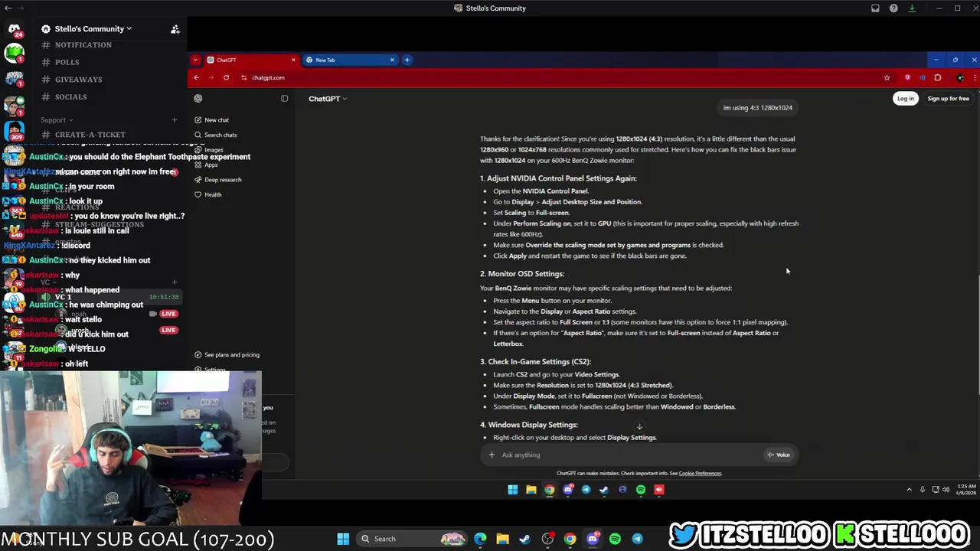The image size is (980, 551).
Task: Click the Brave shield icon
Action: click(x=907, y=77)
